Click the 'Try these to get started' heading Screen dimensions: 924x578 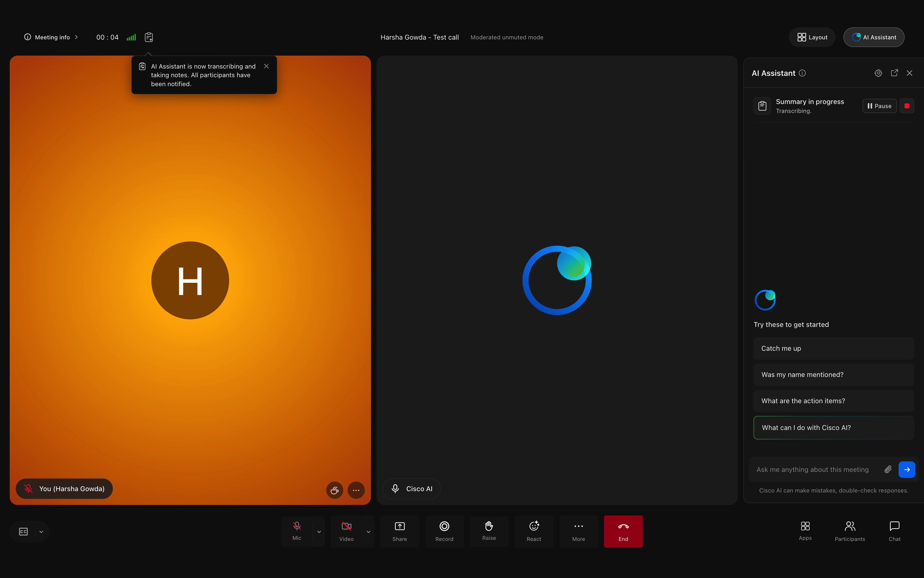click(x=791, y=325)
